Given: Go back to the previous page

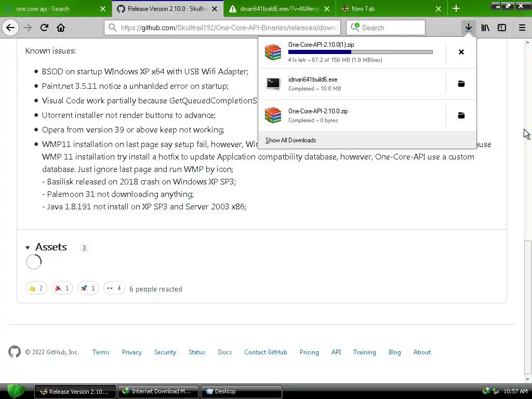Looking at the screenshot, I should click(10, 28).
